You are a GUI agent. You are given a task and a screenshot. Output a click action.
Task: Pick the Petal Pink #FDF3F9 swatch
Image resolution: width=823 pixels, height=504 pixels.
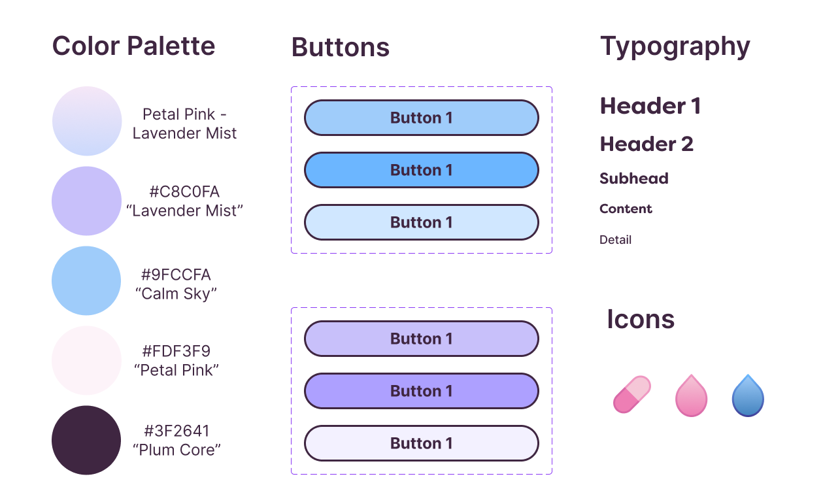[x=87, y=360]
